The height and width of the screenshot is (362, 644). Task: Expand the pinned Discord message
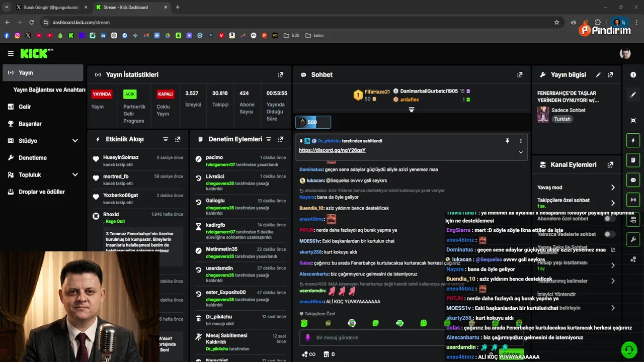tap(521, 152)
